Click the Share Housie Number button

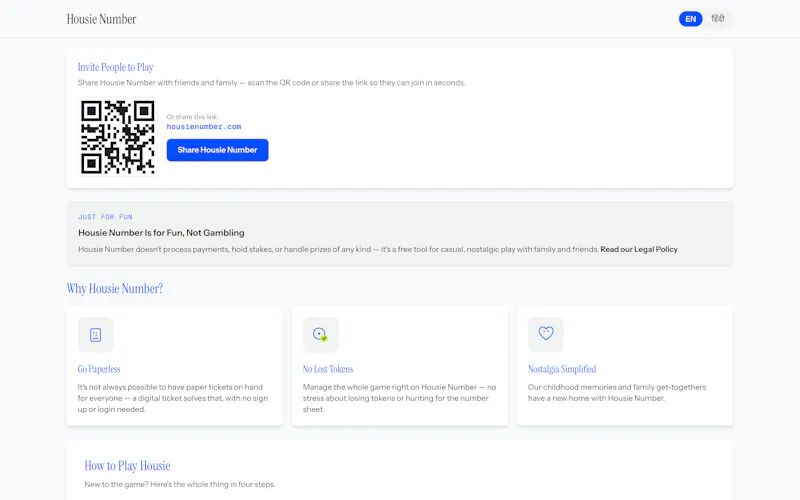pos(217,150)
